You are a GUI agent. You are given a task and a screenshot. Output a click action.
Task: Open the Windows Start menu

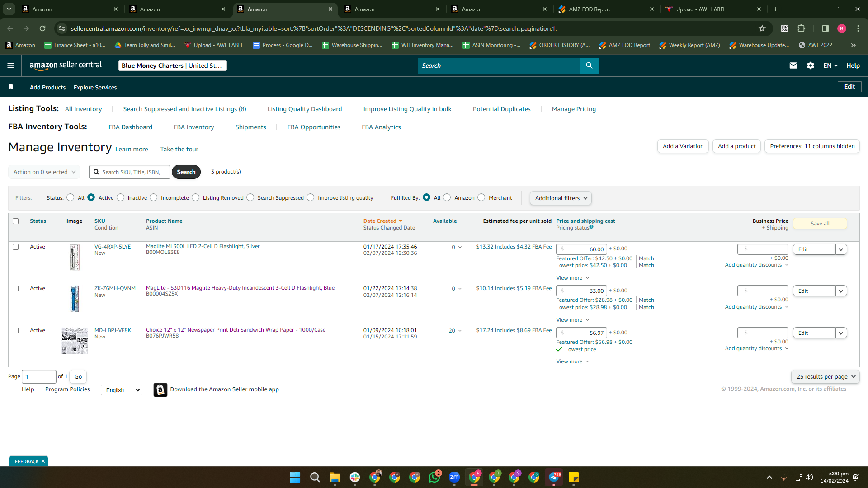click(x=295, y=477)
